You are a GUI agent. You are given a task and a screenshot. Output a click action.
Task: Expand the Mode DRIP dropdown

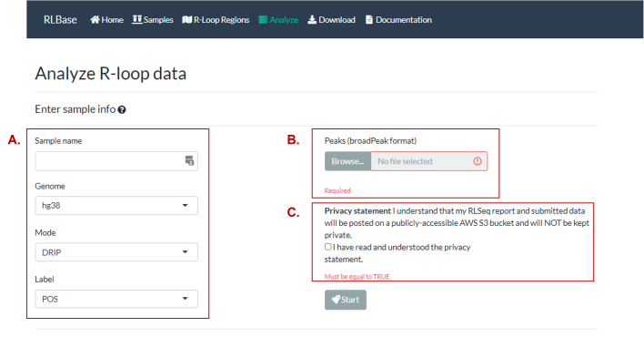tap(116, 252)
